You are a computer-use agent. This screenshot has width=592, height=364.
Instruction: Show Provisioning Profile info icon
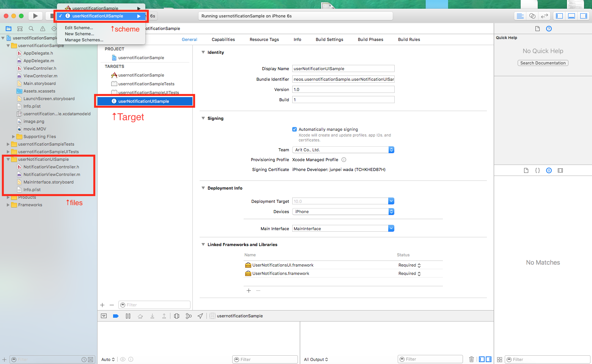click(344, 160)
